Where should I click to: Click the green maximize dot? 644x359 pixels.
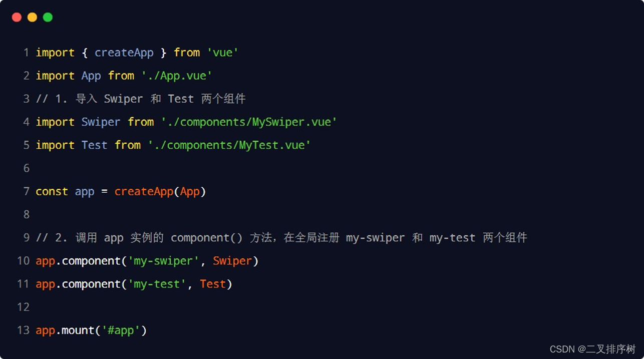point(48,18)
